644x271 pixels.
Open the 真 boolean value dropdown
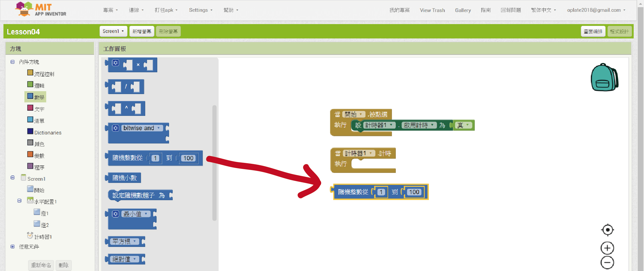pos(463,125)
